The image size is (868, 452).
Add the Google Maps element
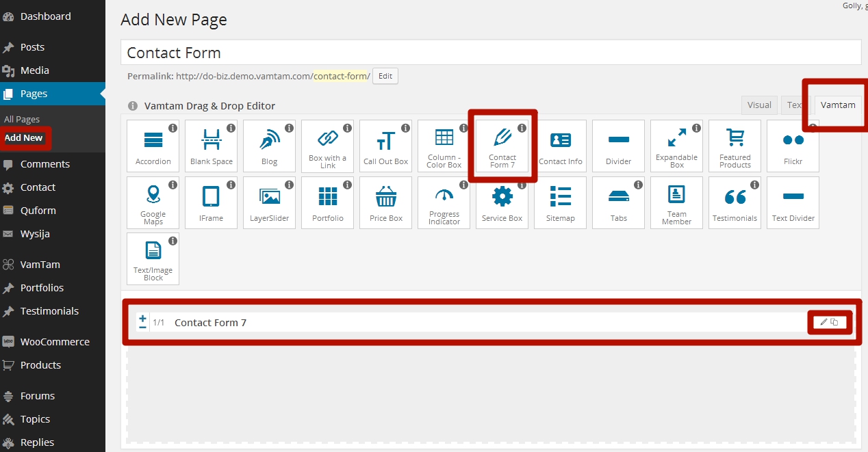coord(153,202)
